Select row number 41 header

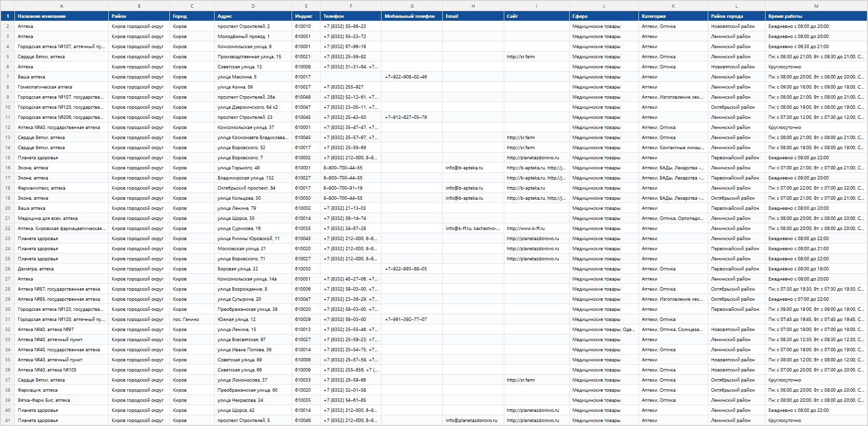click(x=7, y=421)
